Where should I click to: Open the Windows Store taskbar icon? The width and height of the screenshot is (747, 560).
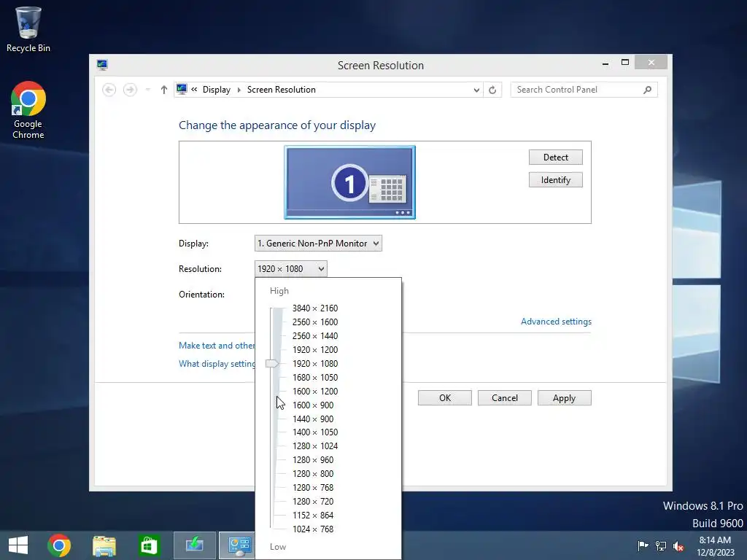[149, 545]
